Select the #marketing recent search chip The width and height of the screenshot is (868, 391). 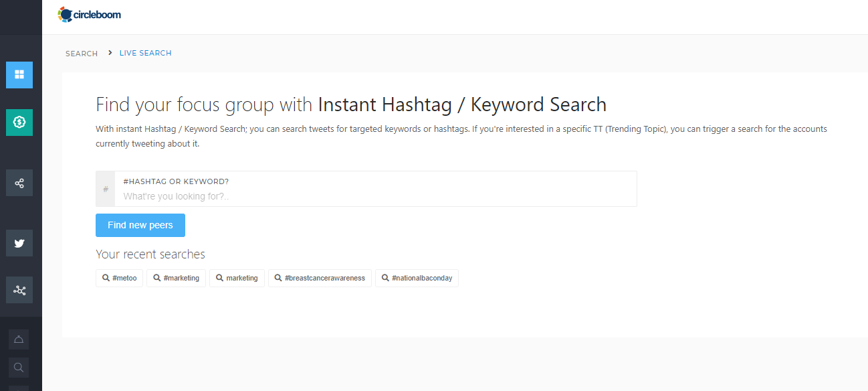click(176, 278)
